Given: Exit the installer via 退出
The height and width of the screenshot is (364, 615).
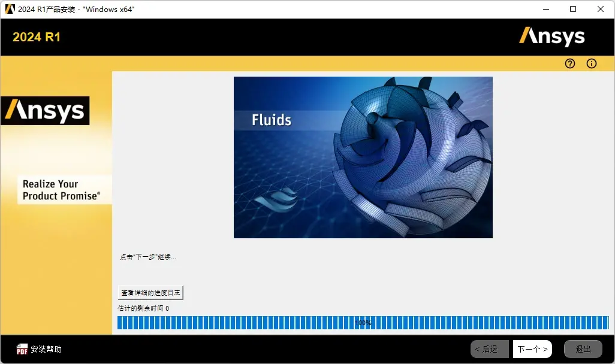Looking at the screenshot, I should [x=583, y=348].
